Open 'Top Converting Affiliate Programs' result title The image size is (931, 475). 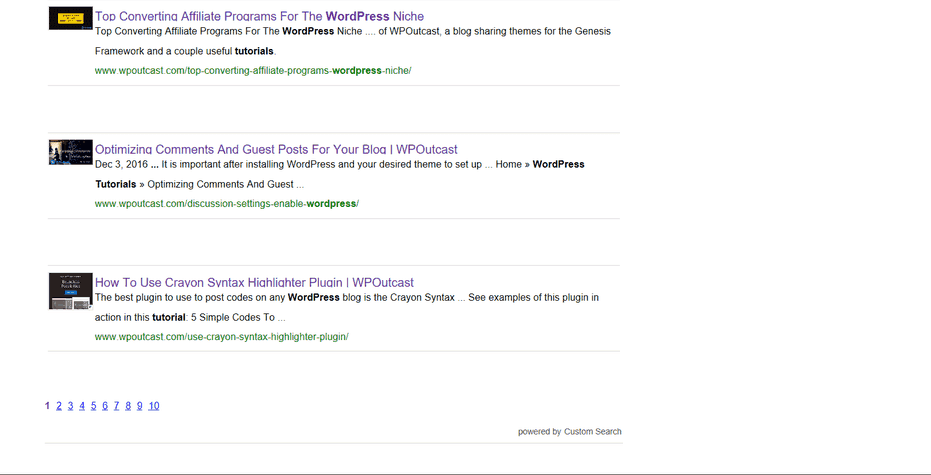pyautogui.click(x=259, y=16)
